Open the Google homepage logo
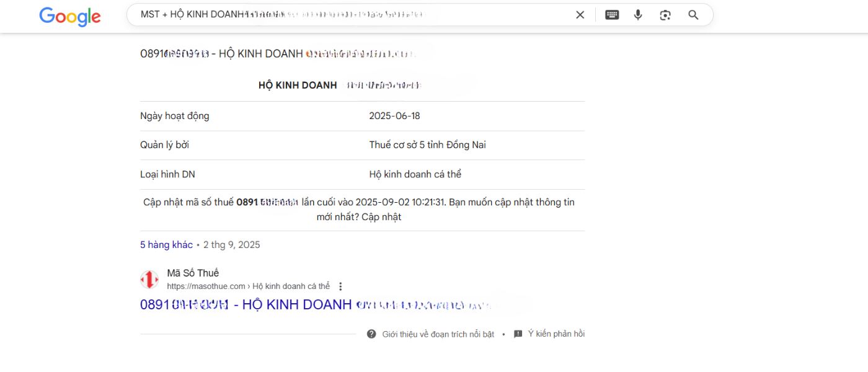The height and width of the screenshot is (372, 868). [70, 15]
